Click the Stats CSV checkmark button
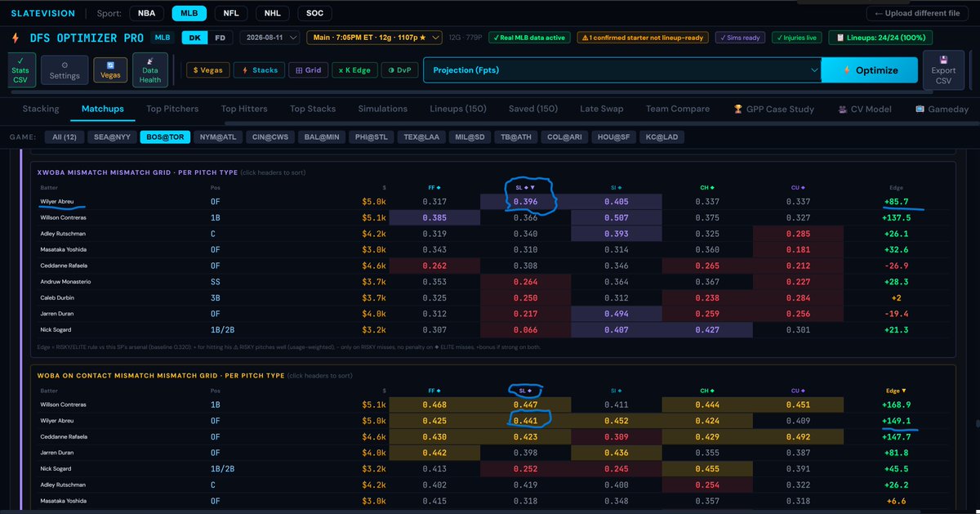 [20, 70]
